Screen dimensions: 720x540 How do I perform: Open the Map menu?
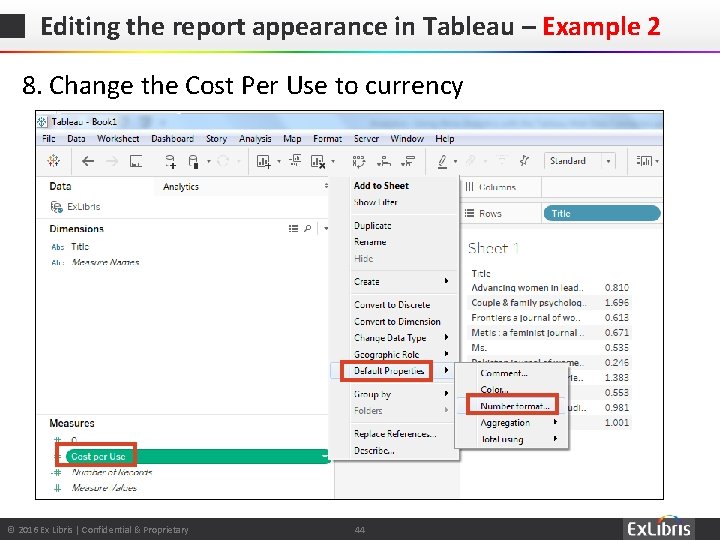292,139
